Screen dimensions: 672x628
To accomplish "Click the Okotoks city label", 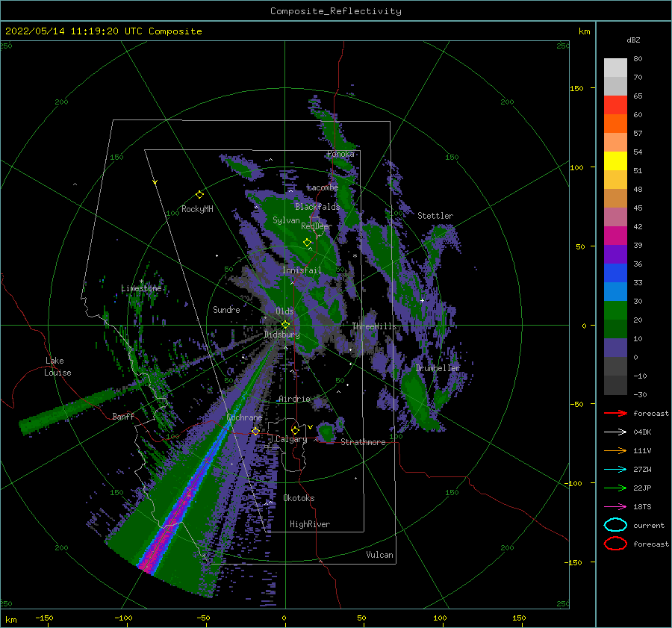I will point(299,498).
